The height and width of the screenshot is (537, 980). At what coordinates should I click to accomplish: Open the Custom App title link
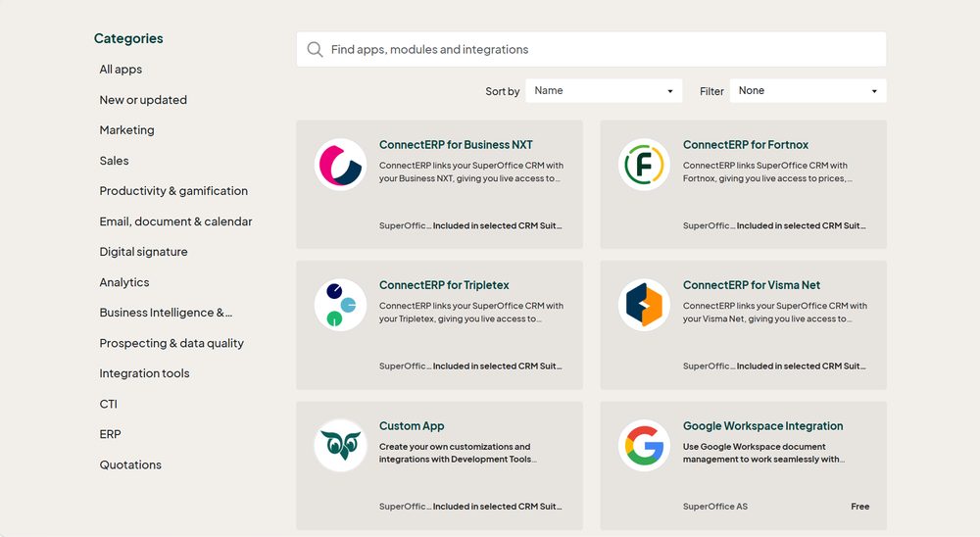tap(412, 425)
